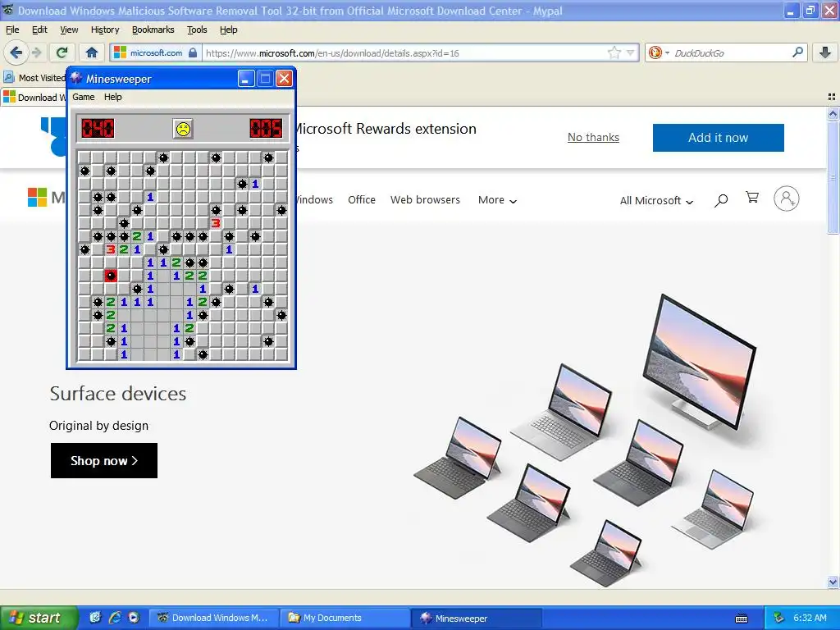Viewport: 840px width, 630px height.
Task: Click the Microsoft four-square logo
Action: tap(37, 197)
